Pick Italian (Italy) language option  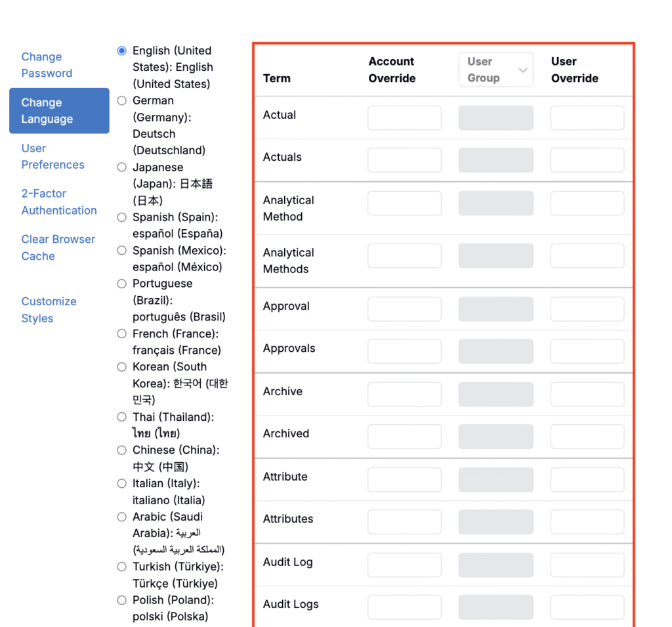(121, 483)
